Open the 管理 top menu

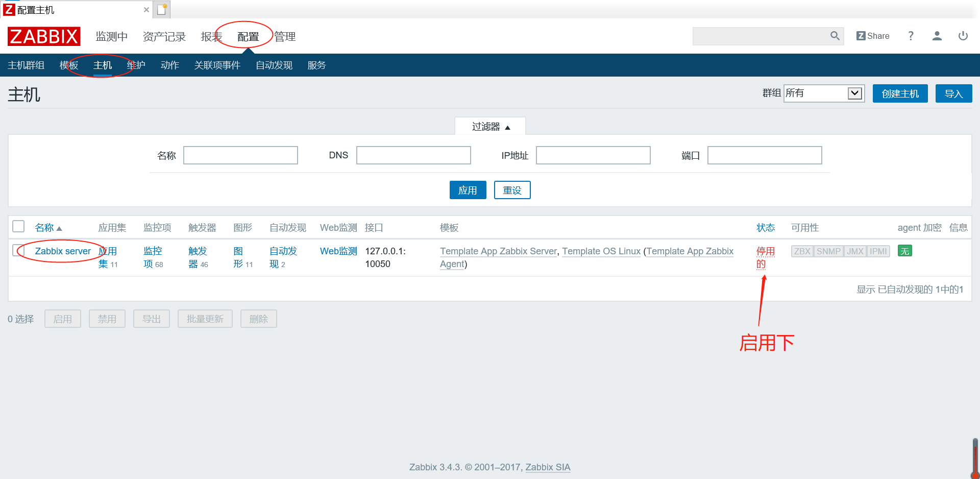[x=285, y=36]
